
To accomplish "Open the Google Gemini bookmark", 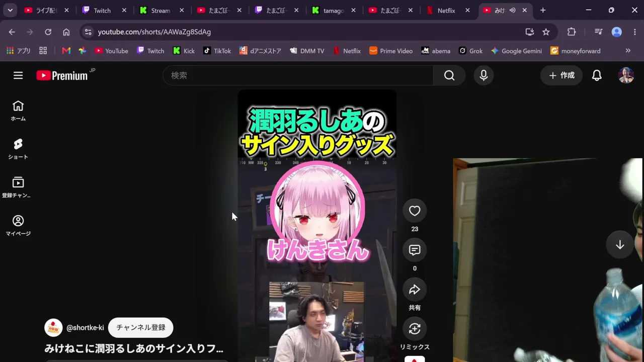I will pos(517,51).
